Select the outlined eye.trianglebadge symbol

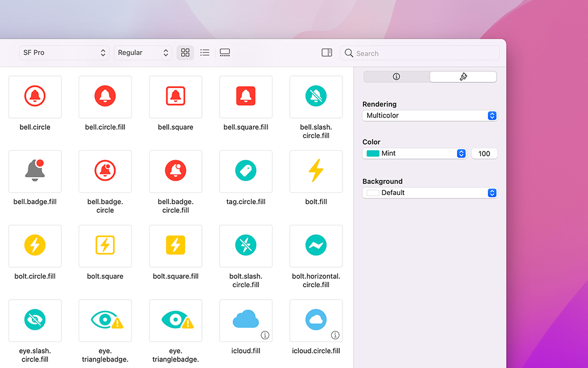(x=105, y=321)
